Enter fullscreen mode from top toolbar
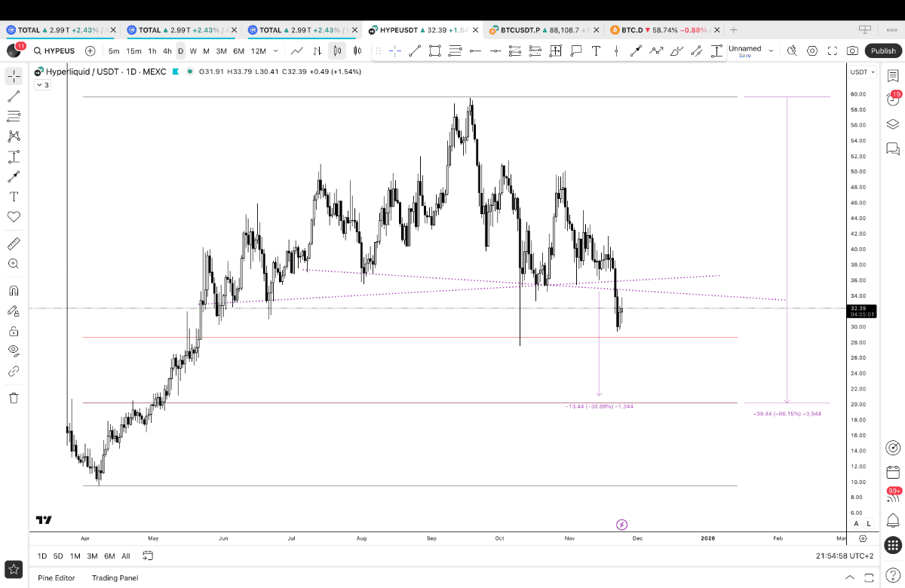The image size is (905, 588). click(x=833, y=51)
